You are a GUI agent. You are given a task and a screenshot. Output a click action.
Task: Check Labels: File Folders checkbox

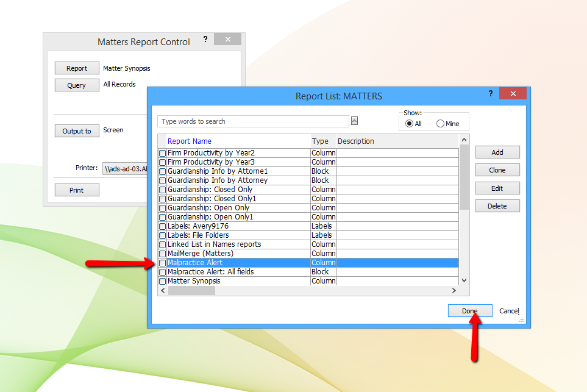(163, 235)
